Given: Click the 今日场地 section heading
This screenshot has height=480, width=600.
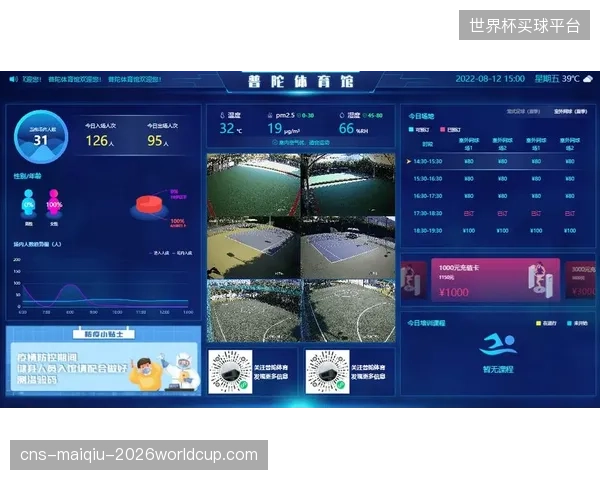Looking at the screenshot, I should click(x=421, y=116).
